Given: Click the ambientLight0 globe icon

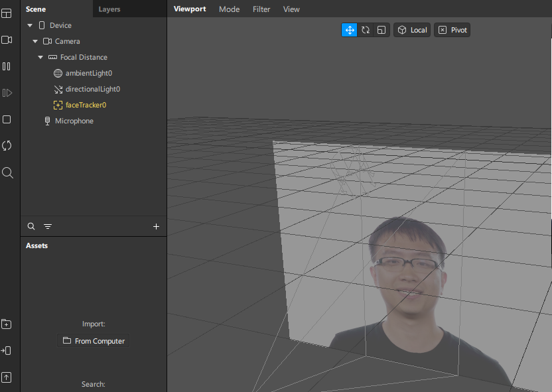Looking at the screenshot, I should 58,73.
